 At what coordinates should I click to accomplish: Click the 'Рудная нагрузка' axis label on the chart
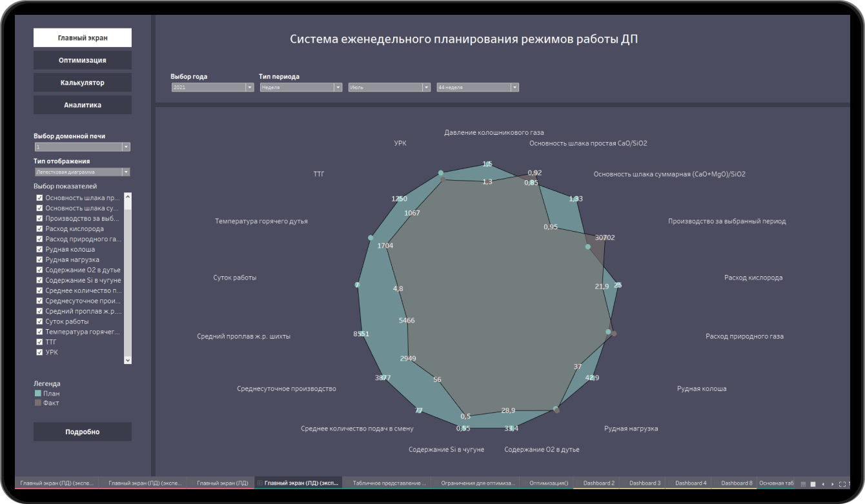[631, 428]
